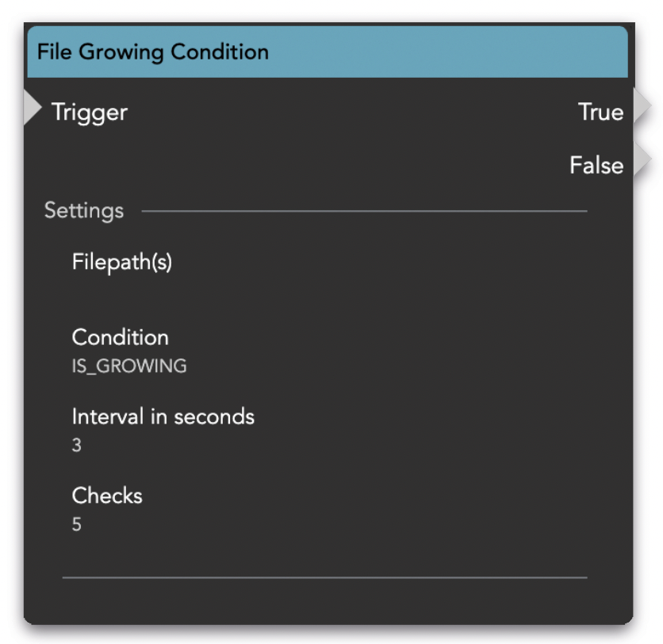Edit the Checks value 5

click(x=77, y=525)
